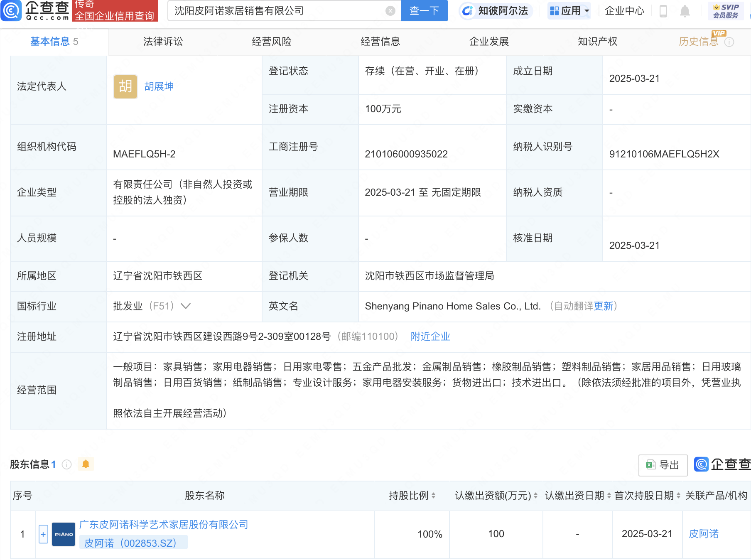
Task: Clear the search box text
Action: pos(390,11)
